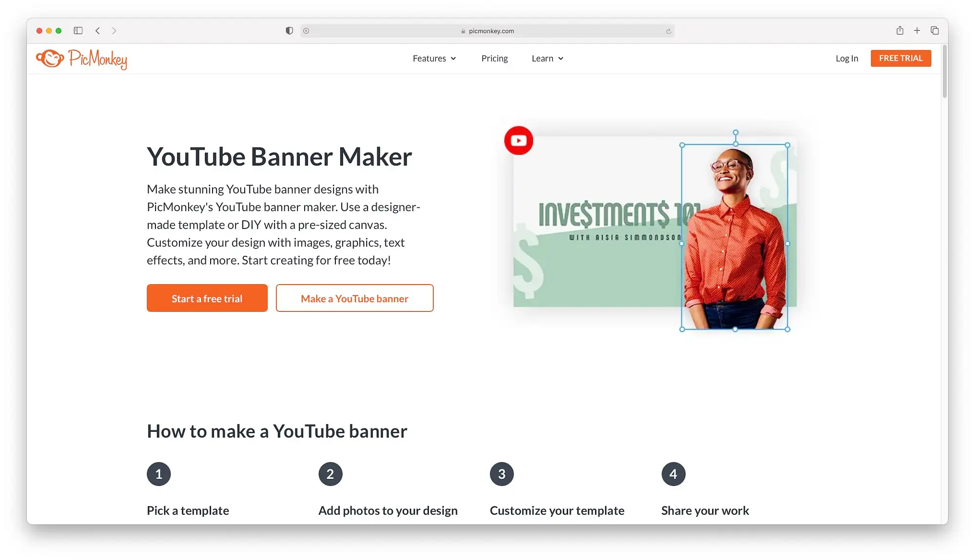Click the new tab icon in browser toolbar
The height and width of the screenshot is (560, 975).
(x=916, y=31)
